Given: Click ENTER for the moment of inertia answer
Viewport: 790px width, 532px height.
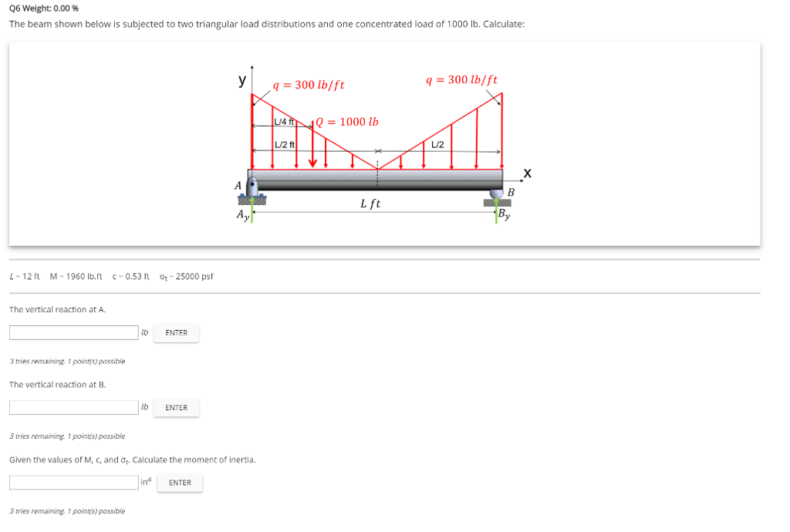Looking at the screenshot, I should coord(179,482).
